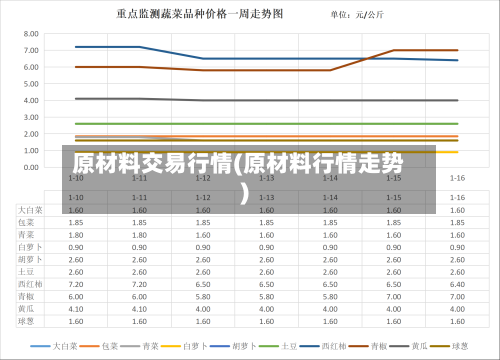Click 大白菜 price 1.60 under 1-16

pyautogui.click(x=457, y=210)
